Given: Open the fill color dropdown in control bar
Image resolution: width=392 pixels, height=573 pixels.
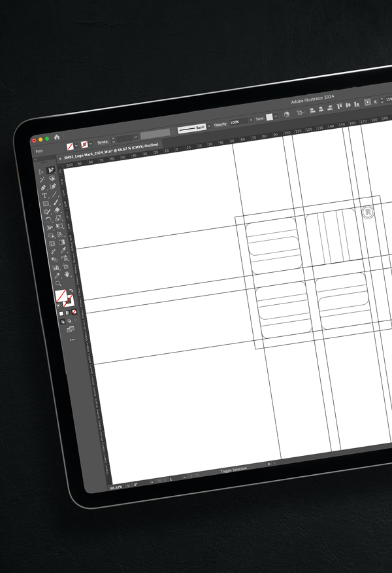Looking at the screenshot, I should click(77, 144).
